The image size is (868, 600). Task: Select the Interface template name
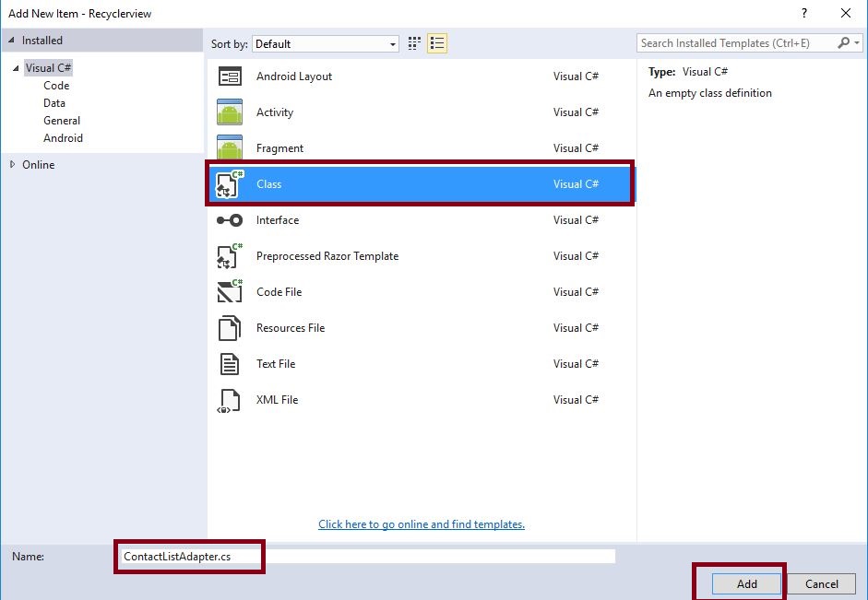point(278,220)
